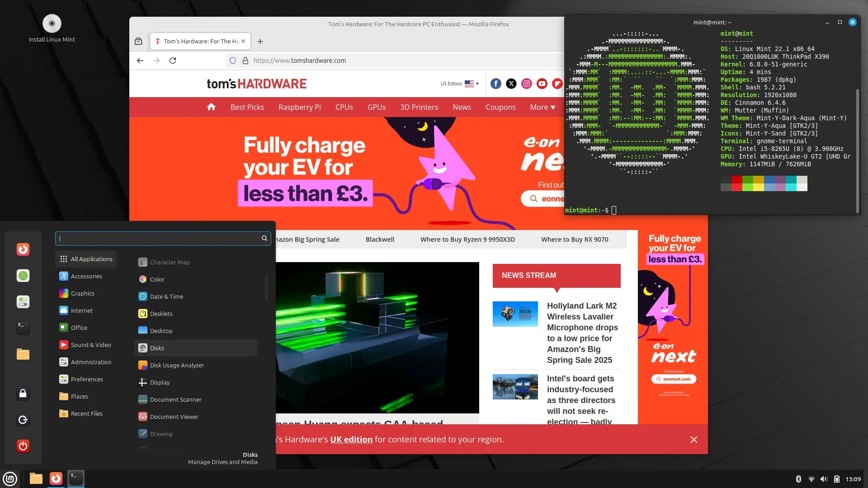Open Firefox from the menu favorites sidebar
Viewport: 868px width, 488px height.
pyautogui.click(x=23, y=249)
